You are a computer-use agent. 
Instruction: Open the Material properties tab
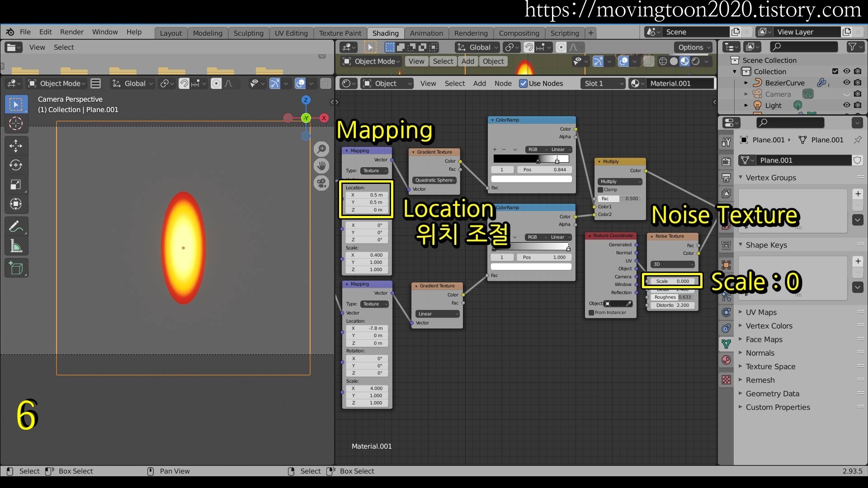[x=726, y=360]
